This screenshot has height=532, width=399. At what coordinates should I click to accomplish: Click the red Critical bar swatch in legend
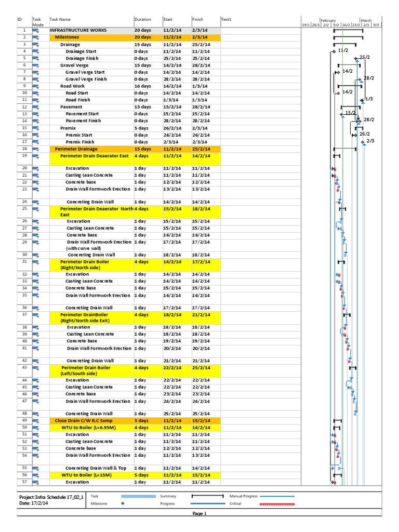pyautogui.click(x=276, y=503)
